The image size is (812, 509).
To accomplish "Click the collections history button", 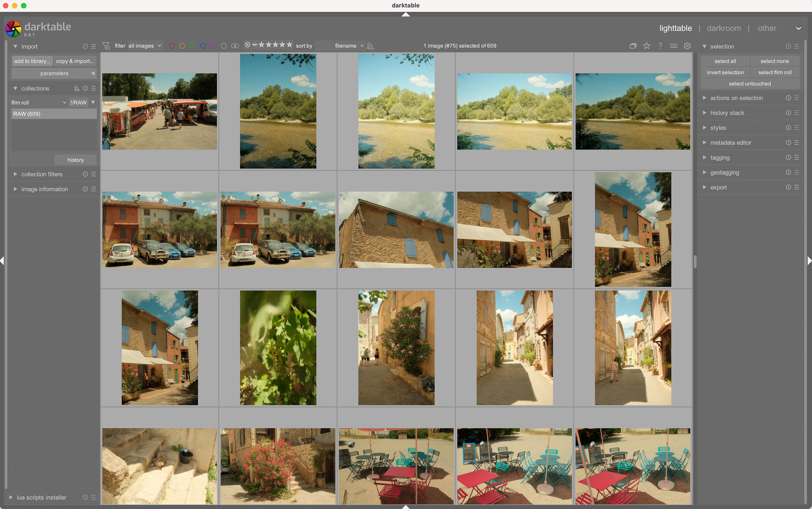I will 76,160.
